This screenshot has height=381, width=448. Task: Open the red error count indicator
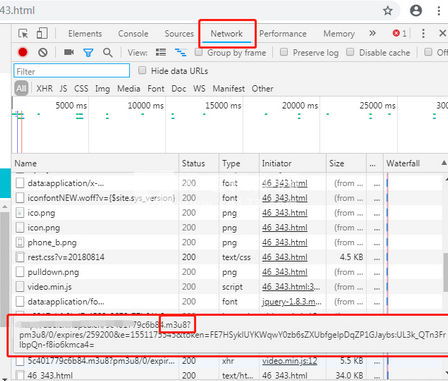[400, 33]
